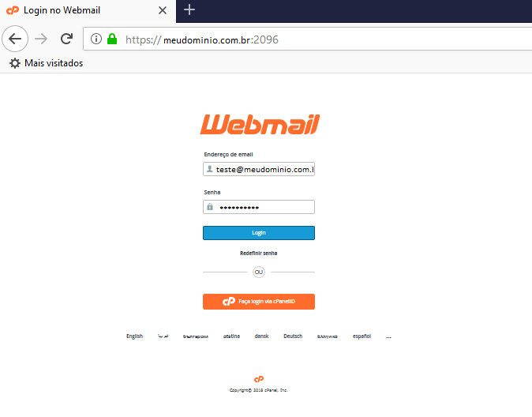Click the cPanel logo in the footer
Image resolution: width=532 pixels, height=417 pixels.
(x=259, y=379)
